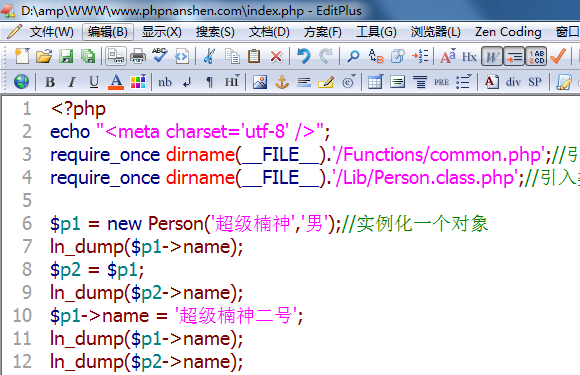The width and height of the screenshot is (580, 375).
Task: Insert paragraph tag
Action: (x=209, y=82)
